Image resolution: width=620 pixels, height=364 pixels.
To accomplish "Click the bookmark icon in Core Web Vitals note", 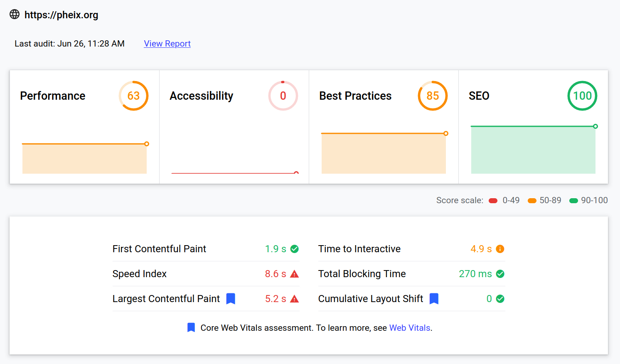I will [191, 327].
